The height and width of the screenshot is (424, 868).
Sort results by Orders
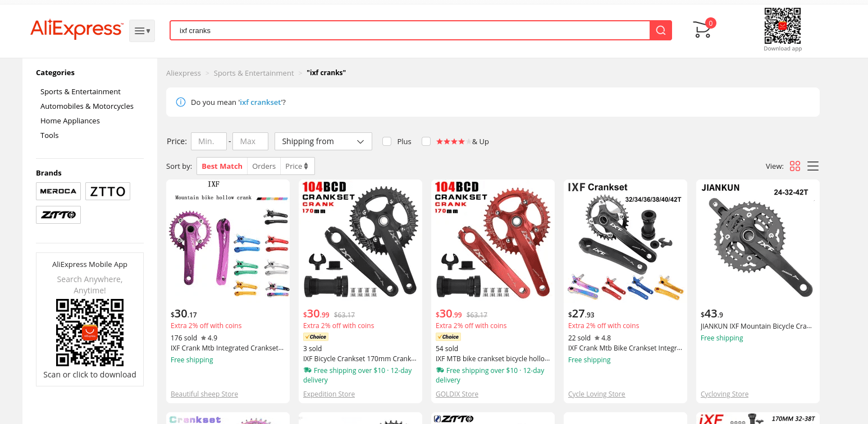point(264,166)
